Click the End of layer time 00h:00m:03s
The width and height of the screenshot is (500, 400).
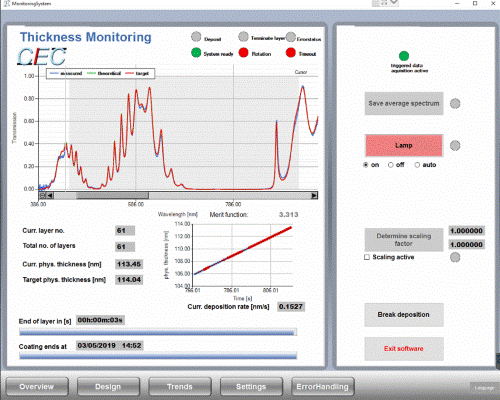pos(100,320)
